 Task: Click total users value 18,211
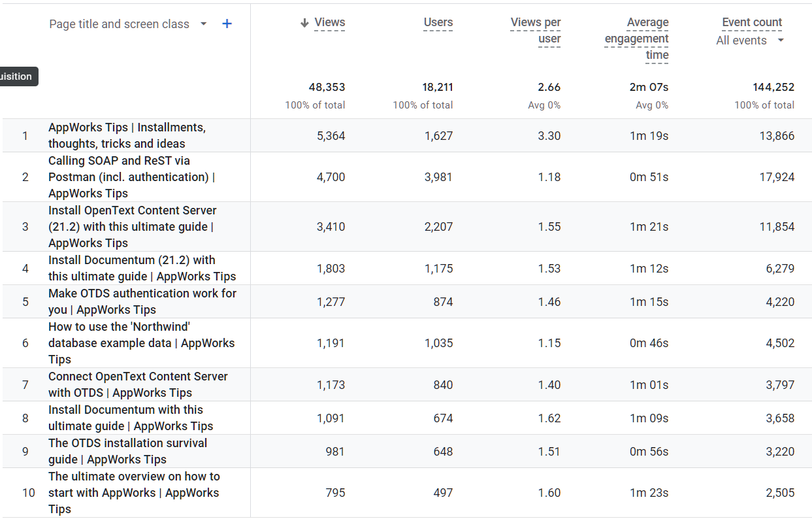click(x=438, y=88)
